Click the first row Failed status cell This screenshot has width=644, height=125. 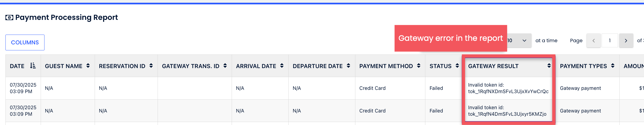436,88
